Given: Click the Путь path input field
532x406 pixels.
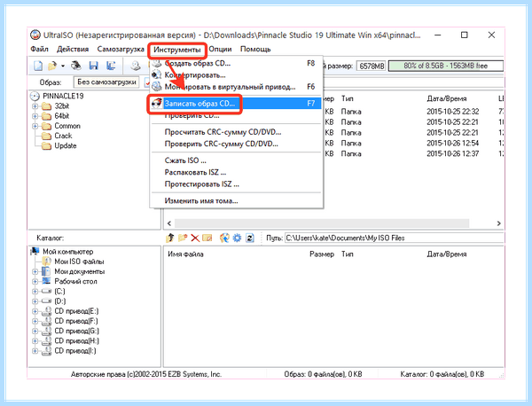Looking at the screenshot, I should point(394,238).
